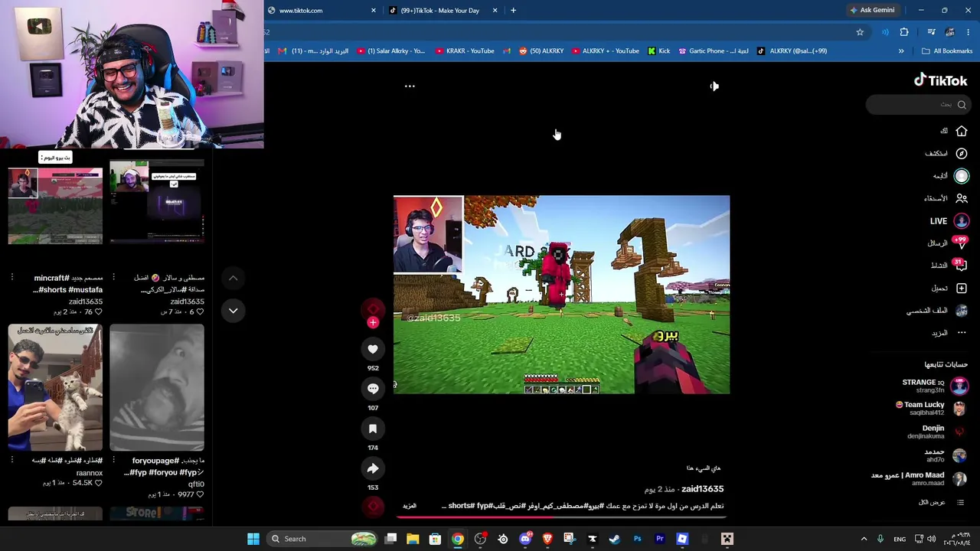Open a new Chrome tab
The width and height of the screenshot is (980, 551).
513,11
